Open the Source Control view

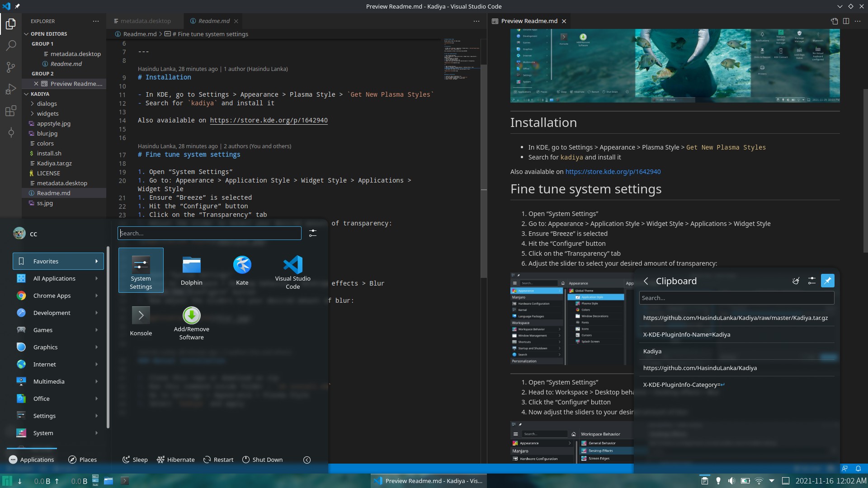pos(11,67)
